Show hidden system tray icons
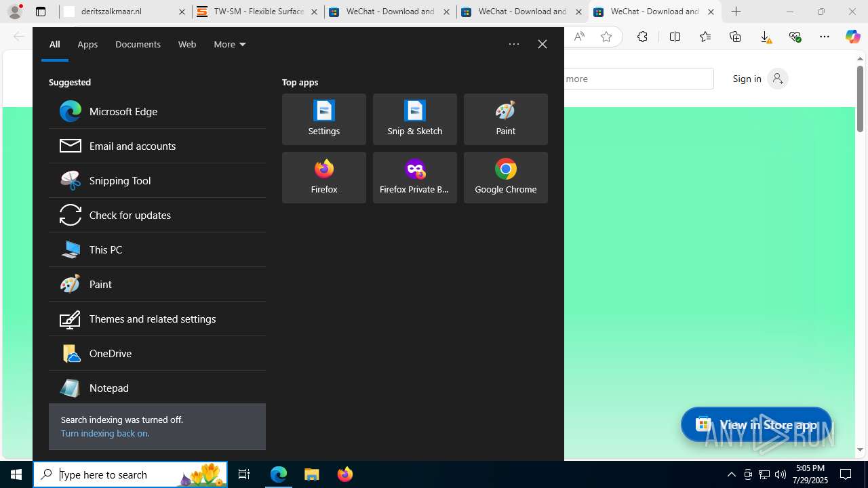868x488 pixels. click(732, 474)
